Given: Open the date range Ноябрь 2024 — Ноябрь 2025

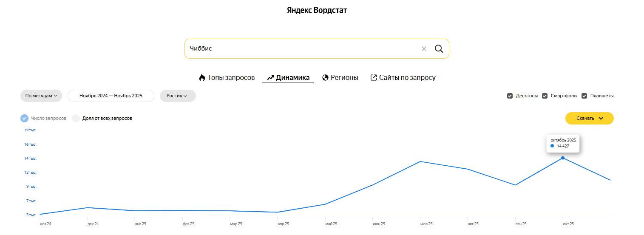Looking at the screenshot, I should (111, 96).
